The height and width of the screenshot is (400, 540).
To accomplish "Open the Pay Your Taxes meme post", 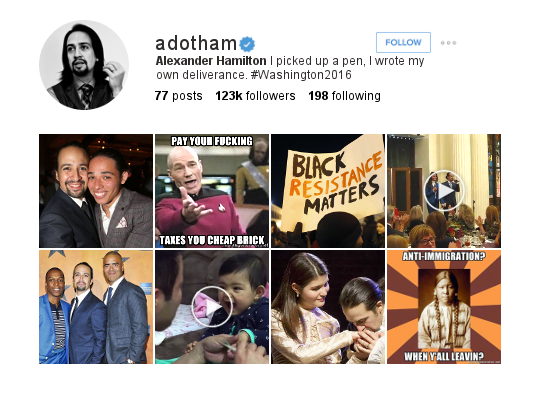I will (212, 191).
